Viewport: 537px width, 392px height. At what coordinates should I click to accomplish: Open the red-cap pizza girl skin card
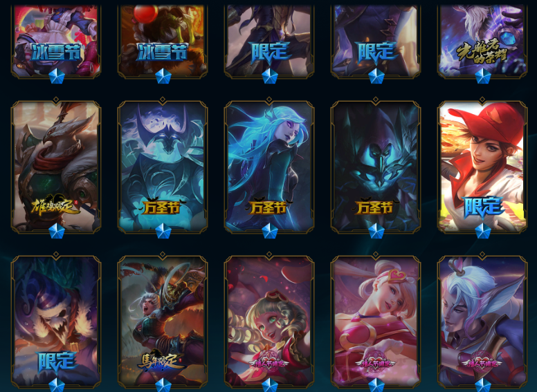point(482,167)
